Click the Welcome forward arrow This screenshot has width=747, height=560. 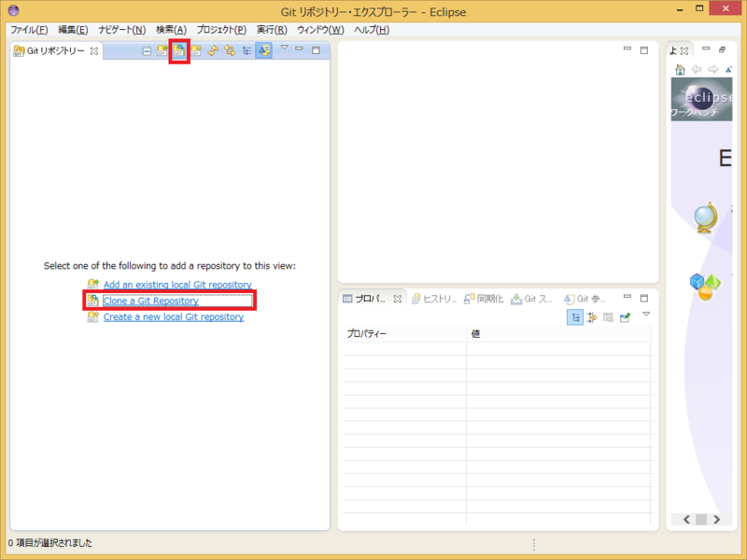[x=713, y=69]
